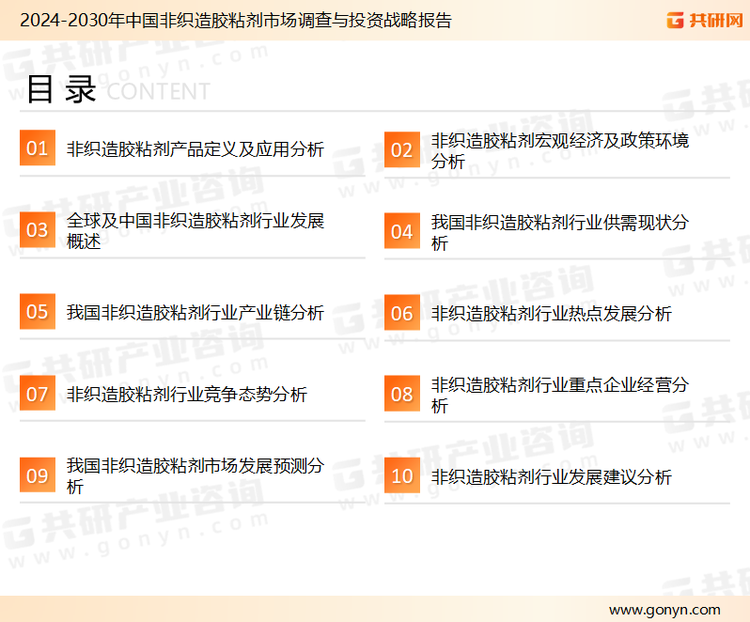
Task: Click the orange 01 number badge
Action: click(x=37, y=149)
